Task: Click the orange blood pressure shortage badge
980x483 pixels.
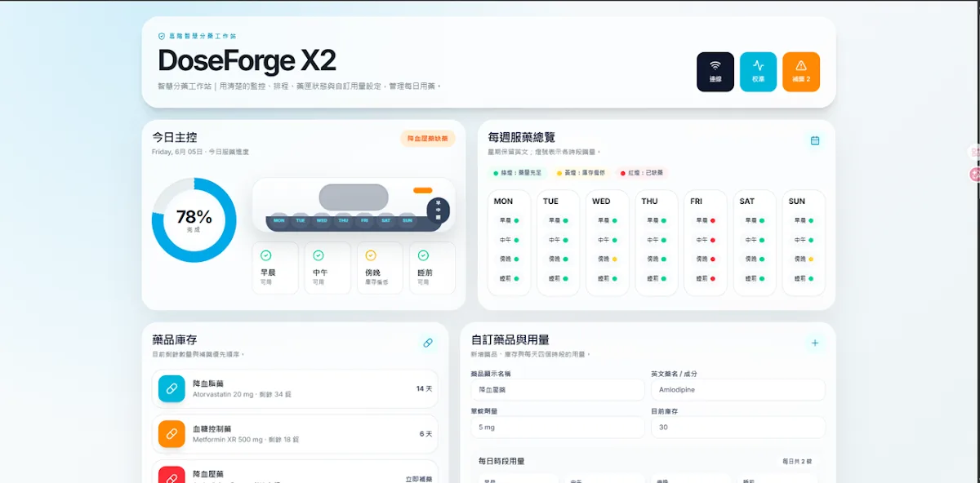Action: [x=428, y=139]
